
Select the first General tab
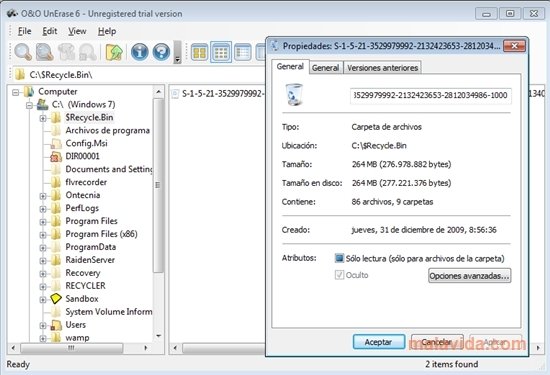tap(290, 66)
